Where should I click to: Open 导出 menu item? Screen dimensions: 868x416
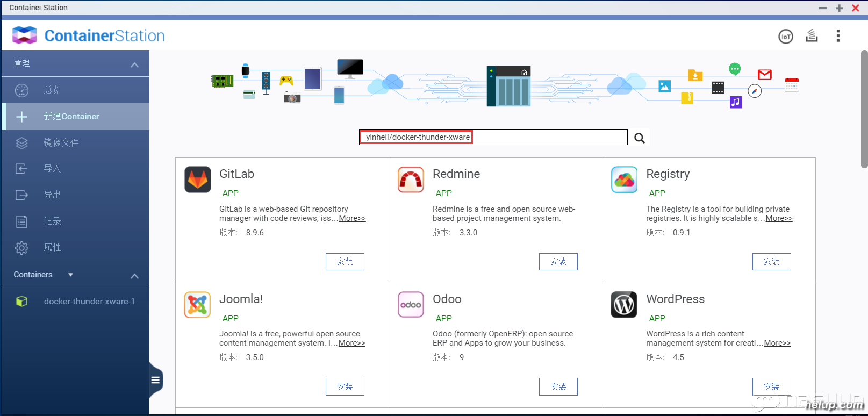[x=75, y=195]
